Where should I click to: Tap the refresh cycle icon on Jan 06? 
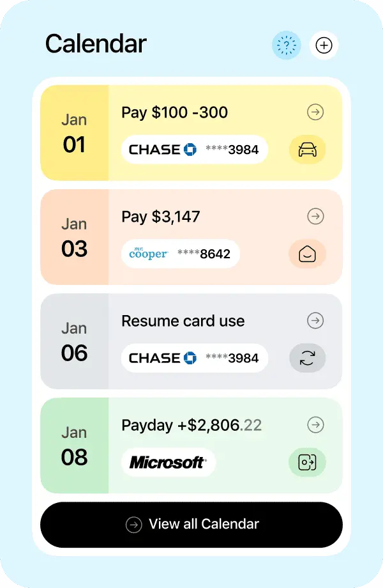coord(308,358)
